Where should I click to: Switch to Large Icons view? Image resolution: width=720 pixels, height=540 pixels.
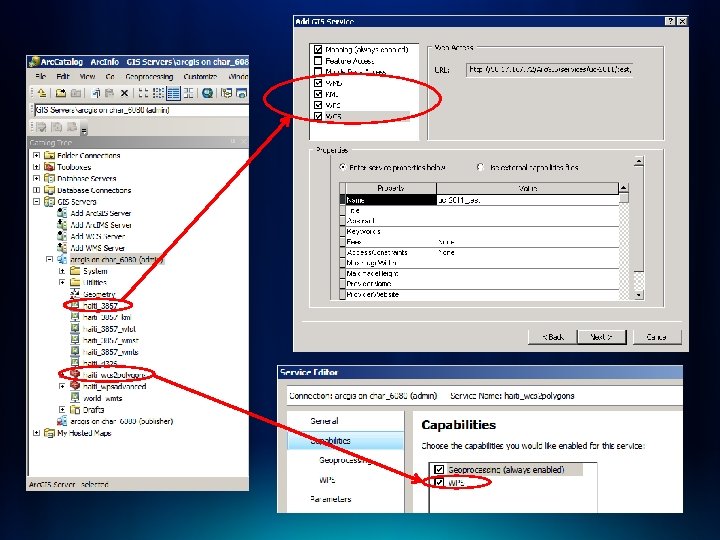pos(143,93)
